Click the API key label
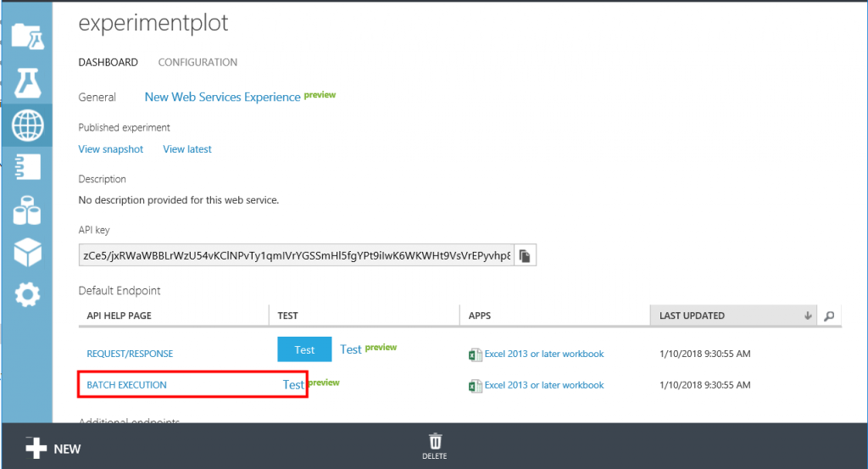868x469 pixels. point(93,230)
